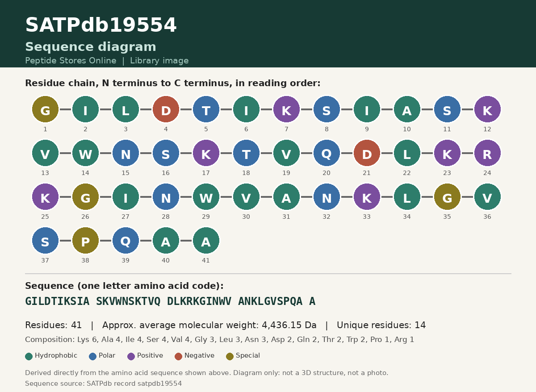
Task: Select residue 22 circle labeled L
Action: point(407,153)
